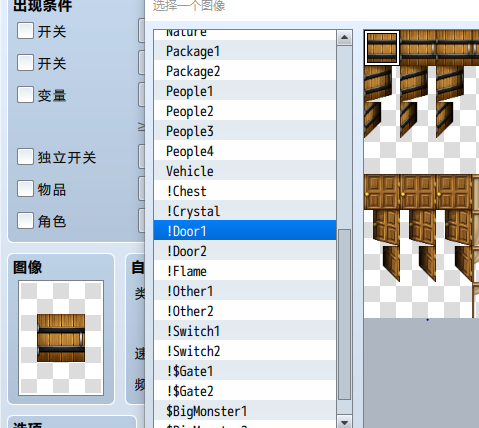Choose !$Gate2 from the list

(x=245, y=390)
